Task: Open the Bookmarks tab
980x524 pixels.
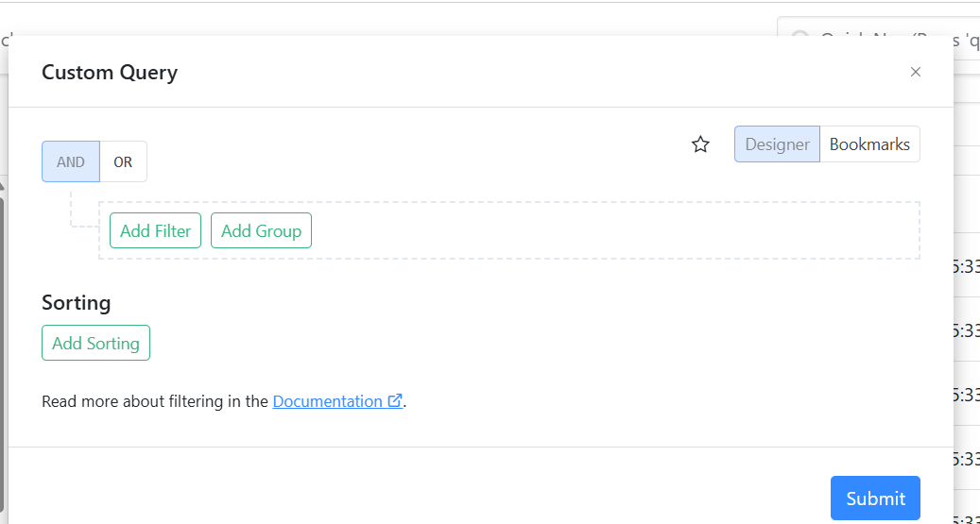Action: pyautogui.click(x=869, y=144)
